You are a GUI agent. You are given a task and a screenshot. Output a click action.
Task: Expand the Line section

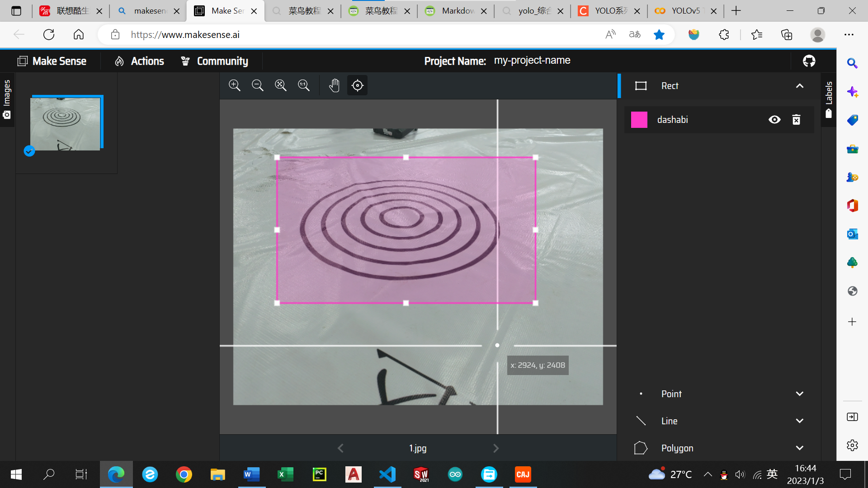coord(799,421)
